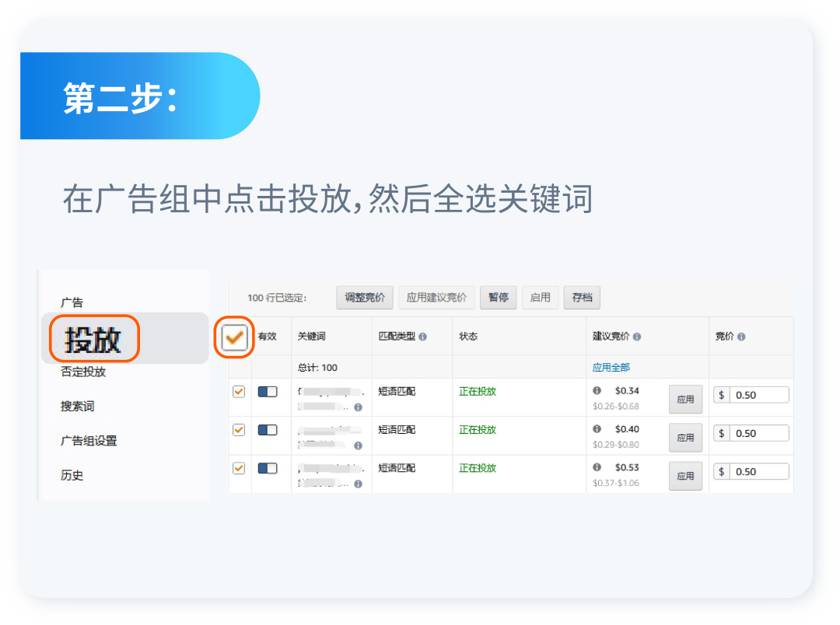Image resolution: width=840 pixels, height=625 pixels.
Task: Apply the $0.34 suggested bid
Action: (685, 400)
